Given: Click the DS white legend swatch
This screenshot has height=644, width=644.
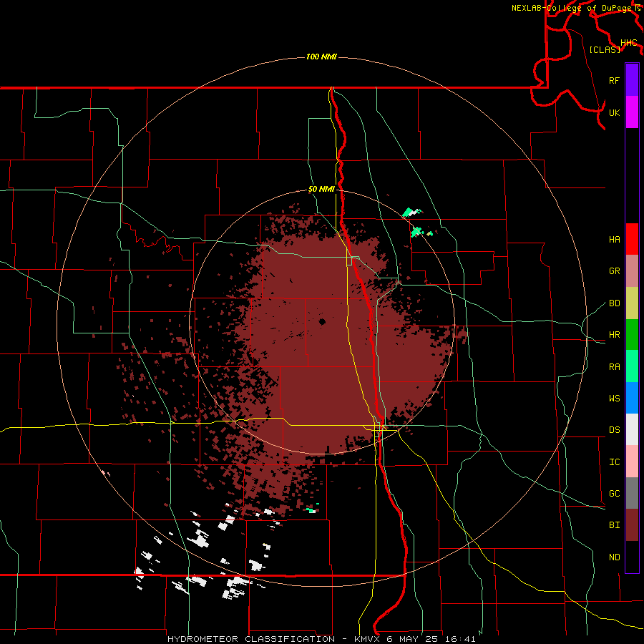Looking at the screenshot, I should (x=632, y=429).
